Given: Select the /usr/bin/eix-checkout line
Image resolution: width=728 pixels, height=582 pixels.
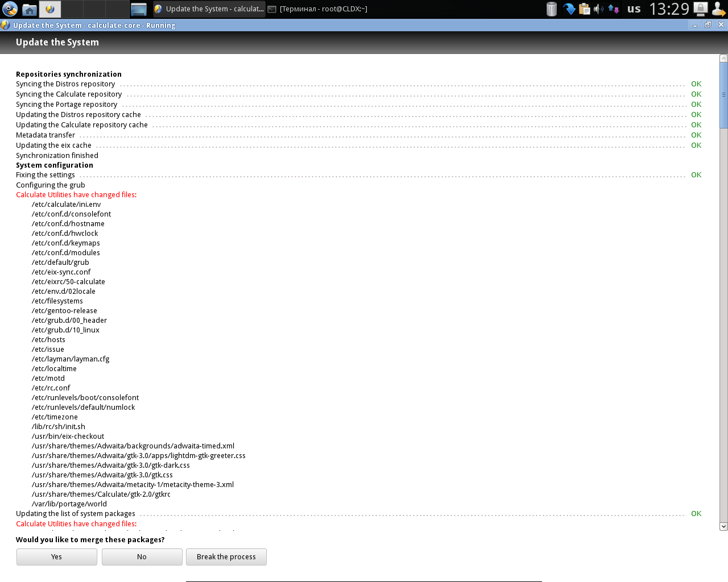Looking at the screenshot, I should click(x=68, y=436).
